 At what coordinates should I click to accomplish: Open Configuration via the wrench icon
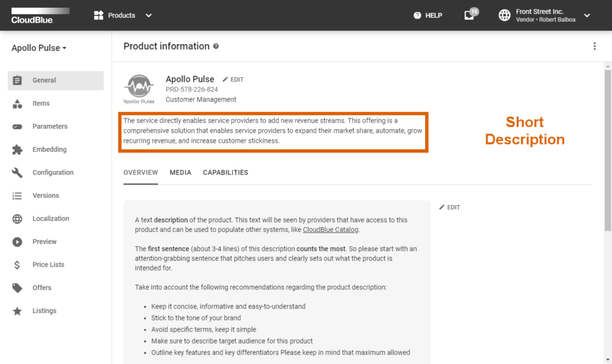pyautogui.click(x=17, y=173)
